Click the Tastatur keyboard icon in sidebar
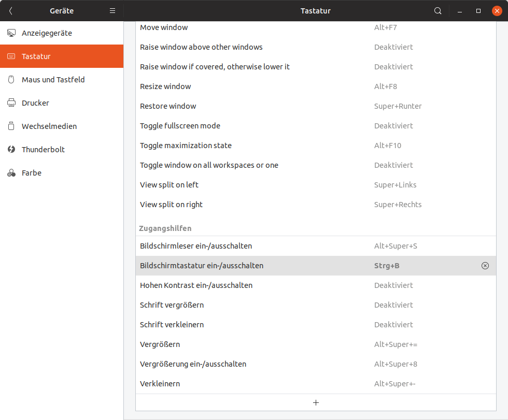Image resolution: width=508 pixels, height=420 pixels. (11, 56)
